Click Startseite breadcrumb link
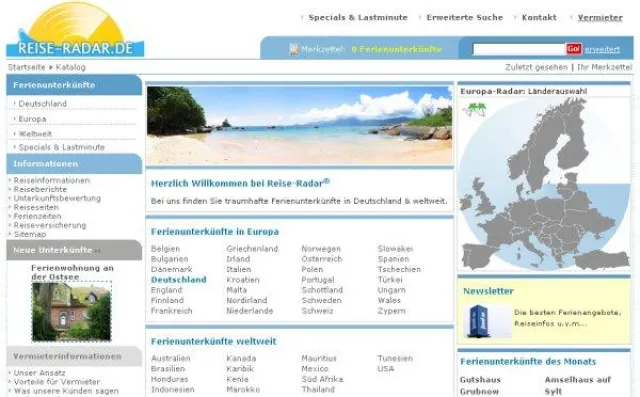Image resolution: width=640 pixels, height=397 pixels. pyautogui.click(x=27, y=67)
